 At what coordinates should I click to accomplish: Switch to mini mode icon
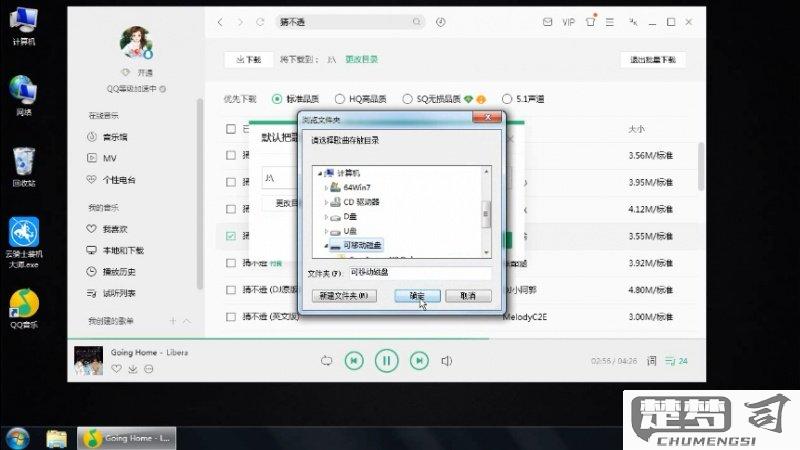[x=633, y=22]
